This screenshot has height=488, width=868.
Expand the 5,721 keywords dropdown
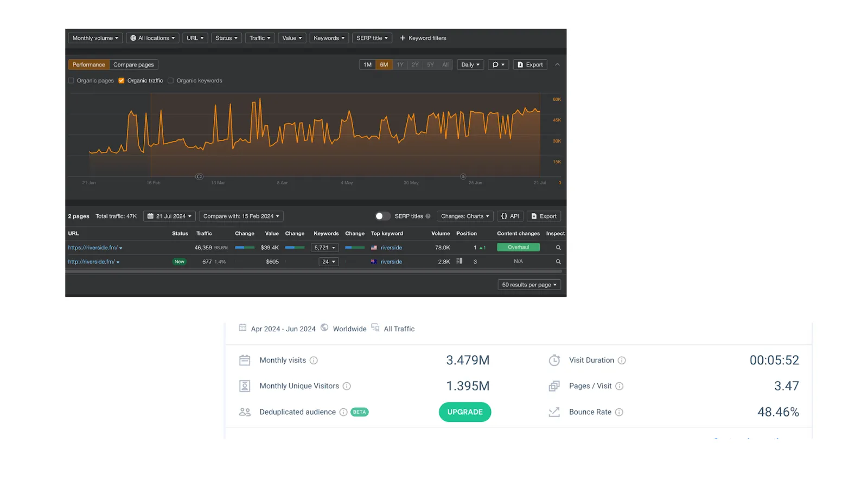325,248
